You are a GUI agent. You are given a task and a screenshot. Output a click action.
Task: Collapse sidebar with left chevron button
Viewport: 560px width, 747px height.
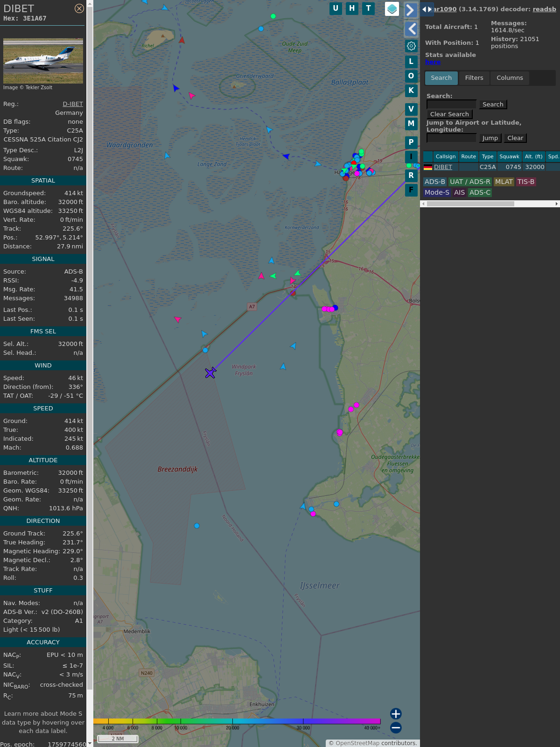coord(411,29)
